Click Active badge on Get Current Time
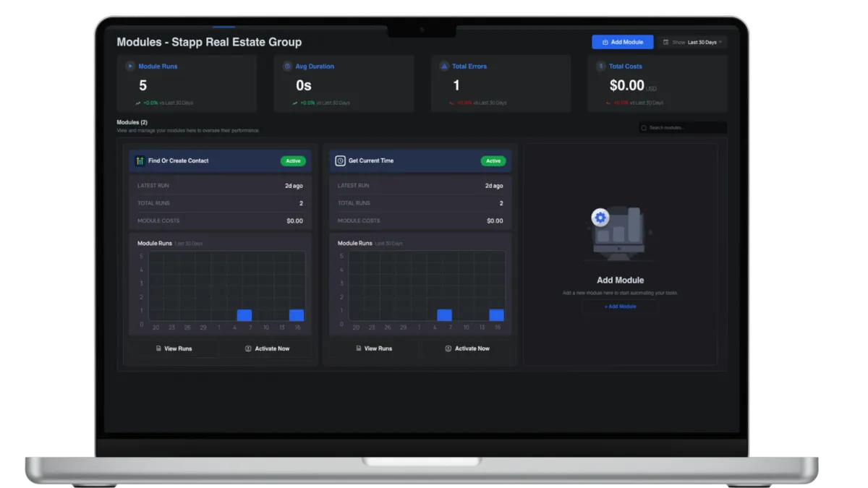Image resolution: width=868 pixels, height=488 pixels. 493,160
